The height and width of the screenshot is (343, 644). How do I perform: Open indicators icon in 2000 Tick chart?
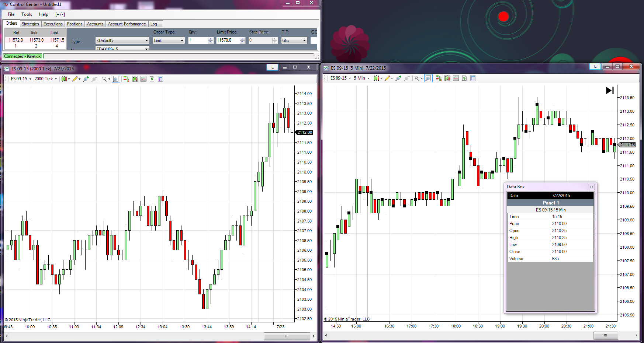(143, 79)
